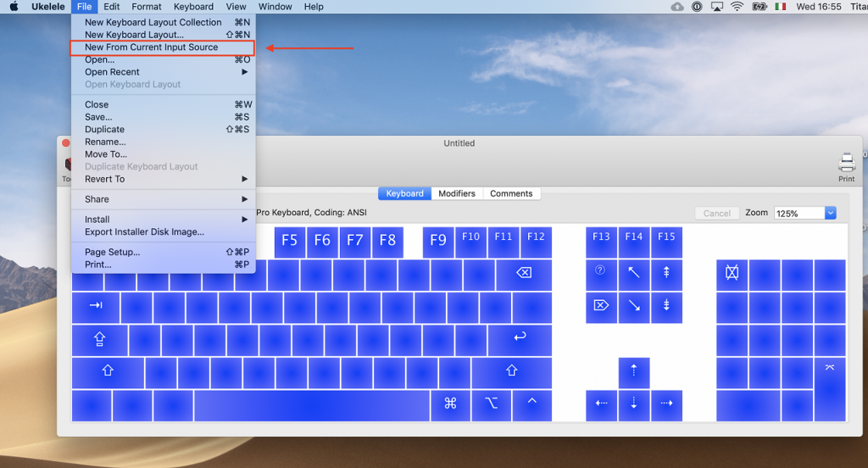
Task: Click the AirPlay display icon
Action: pyautogui.click(x=717, y=7)
